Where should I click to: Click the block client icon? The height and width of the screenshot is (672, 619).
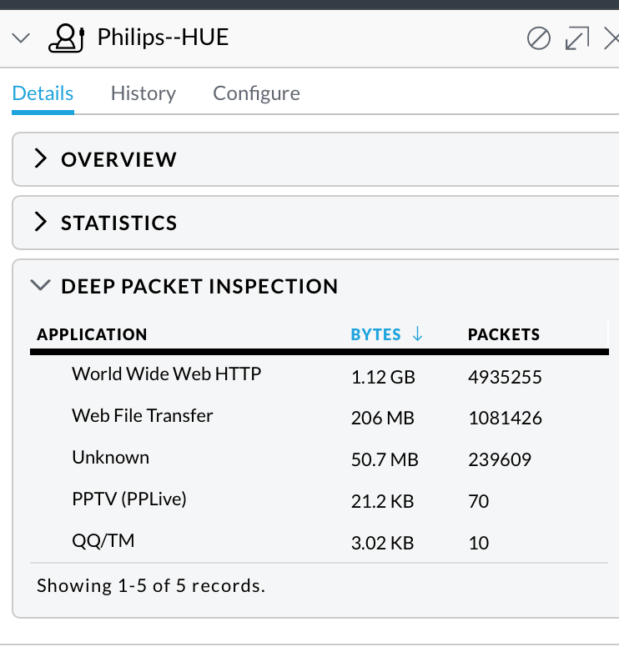(538, 38)
